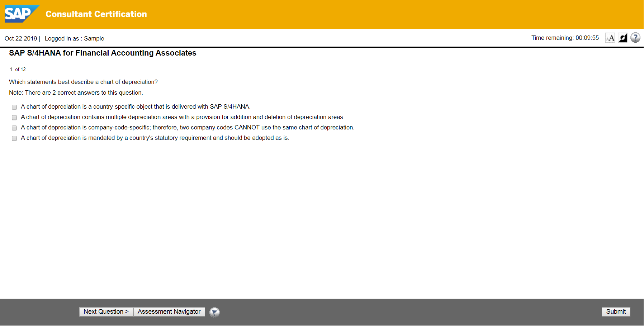Change font size with the A icon

(x=610, y=38)
